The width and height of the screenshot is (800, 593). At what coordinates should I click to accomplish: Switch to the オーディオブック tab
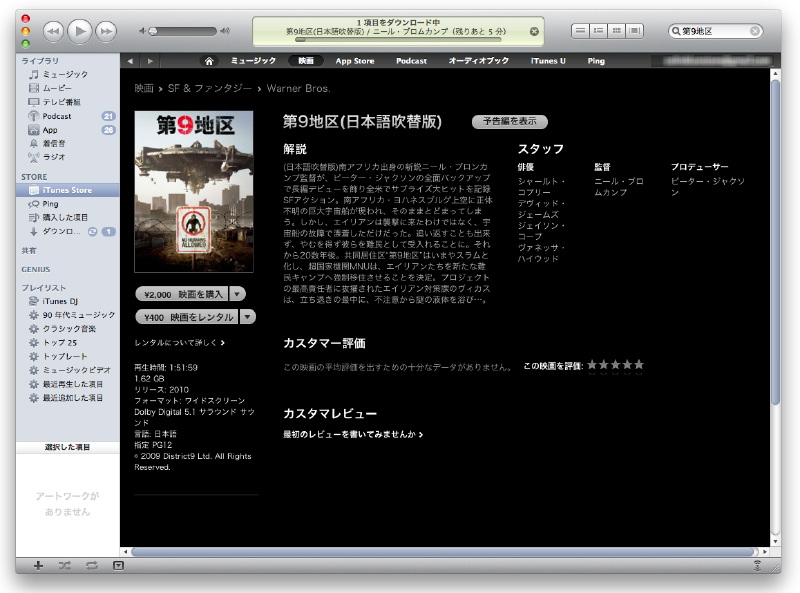(478, 61)
